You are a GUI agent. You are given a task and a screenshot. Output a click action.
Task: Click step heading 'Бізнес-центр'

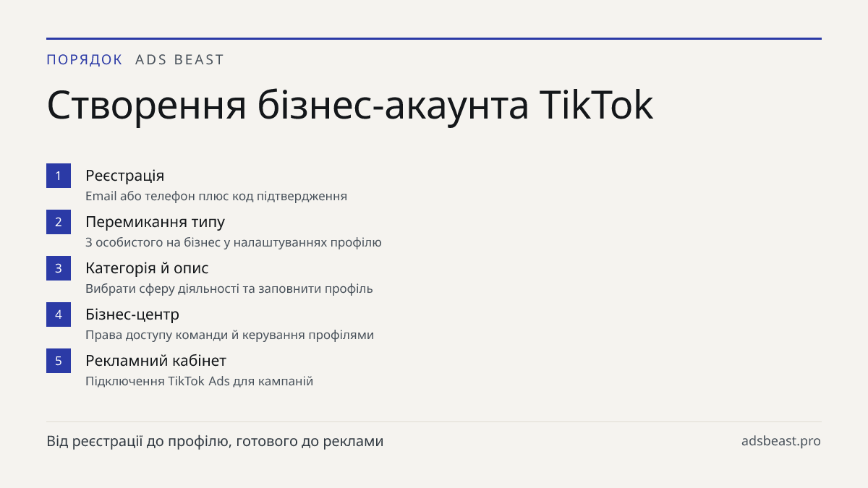point(132,314)
